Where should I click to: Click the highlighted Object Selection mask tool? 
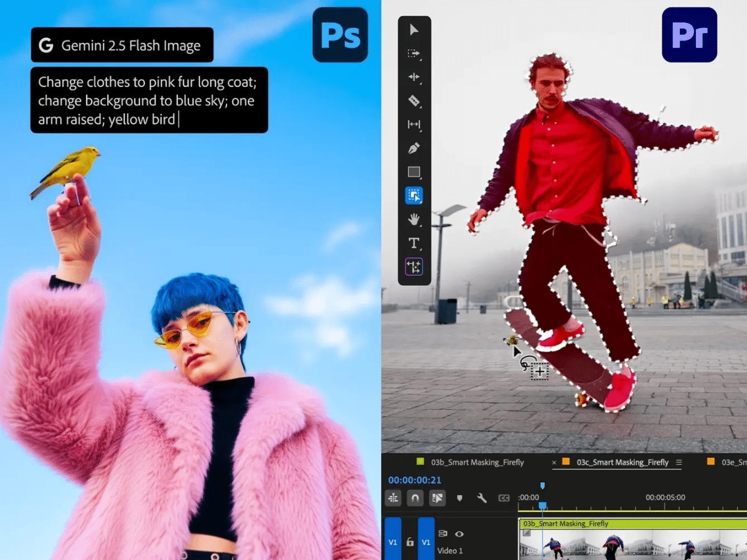(414, 196)
